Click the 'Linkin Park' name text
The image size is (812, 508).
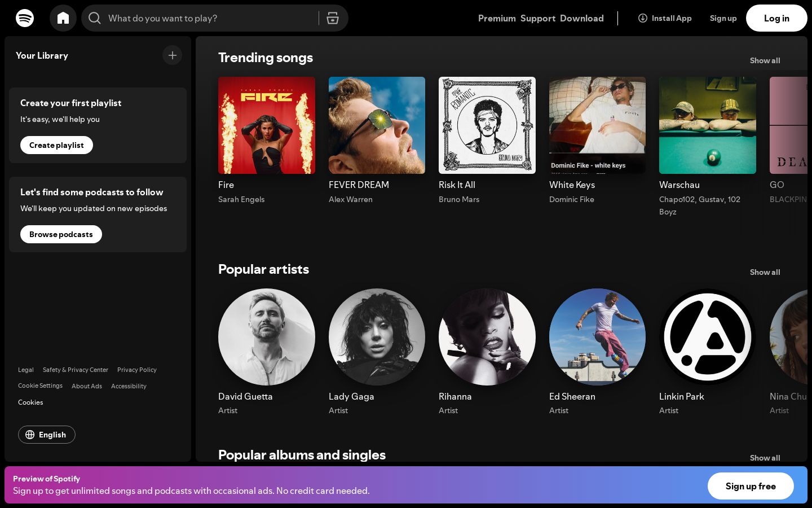(x=682, y=396)
